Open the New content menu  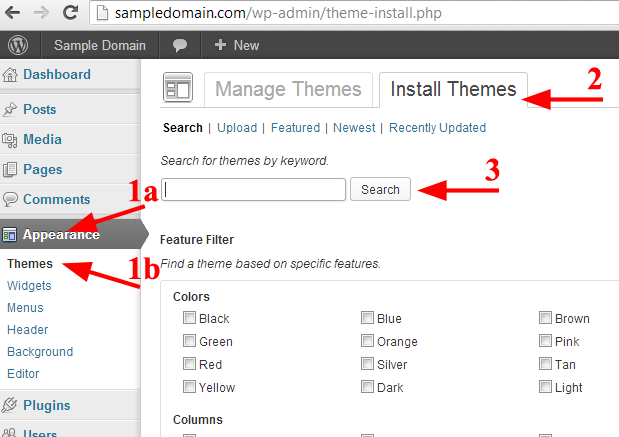236,45
